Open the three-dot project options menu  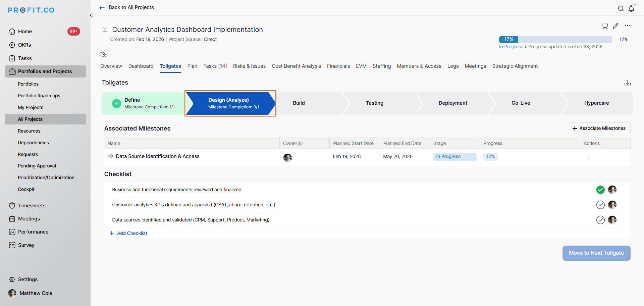[628, 26]
